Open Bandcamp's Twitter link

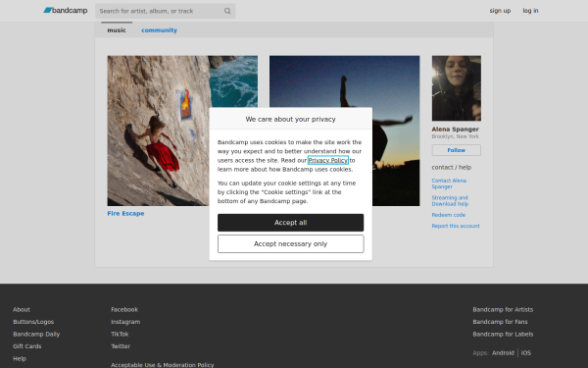[x=121, y=346]
